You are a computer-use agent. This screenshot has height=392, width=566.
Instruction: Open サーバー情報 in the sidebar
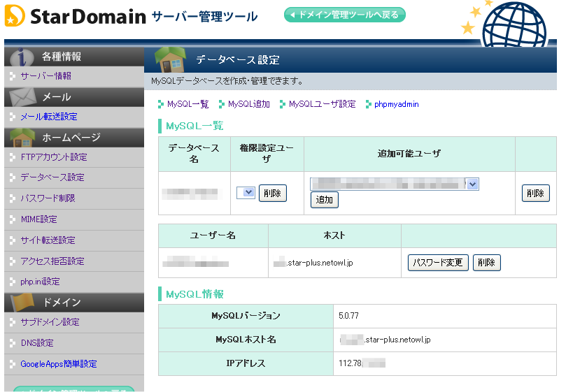pos(46,76)
